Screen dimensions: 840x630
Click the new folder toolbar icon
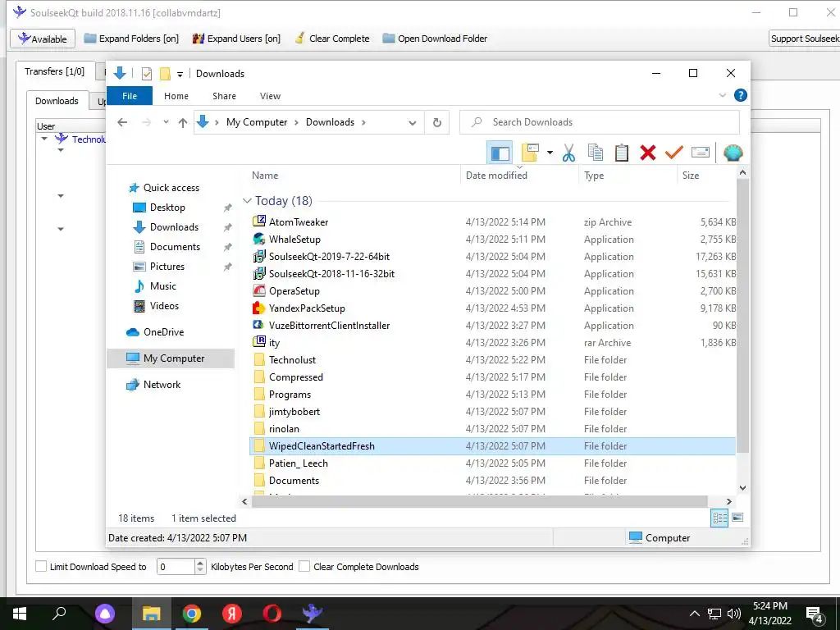[529, 153]
